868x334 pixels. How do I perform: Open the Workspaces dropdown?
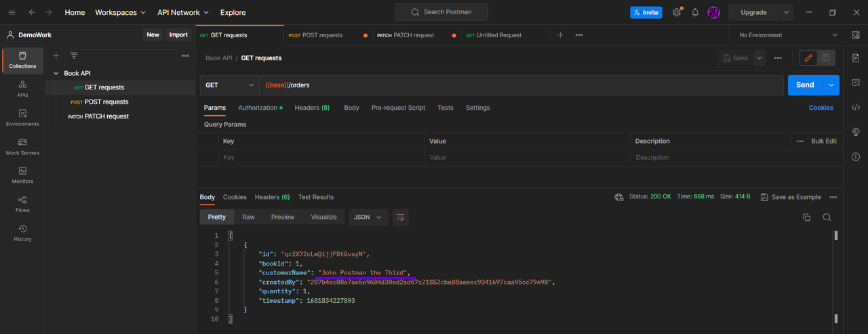(121, 12)
